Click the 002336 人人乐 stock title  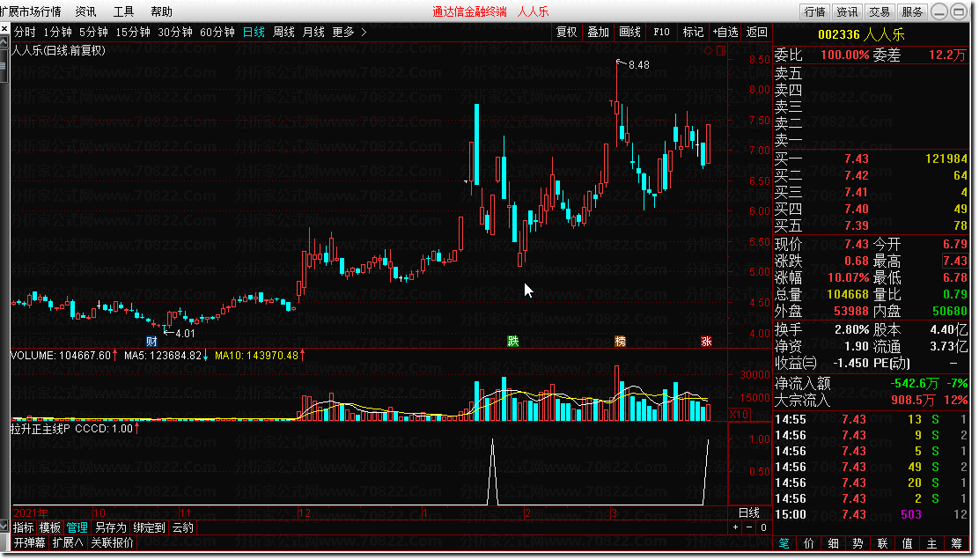pos(861,35)
